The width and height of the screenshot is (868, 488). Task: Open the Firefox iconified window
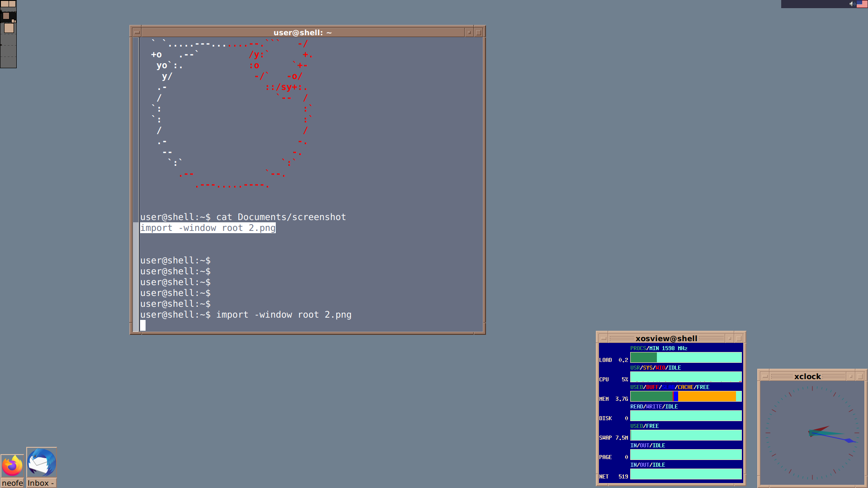click(x=12, y=466)
